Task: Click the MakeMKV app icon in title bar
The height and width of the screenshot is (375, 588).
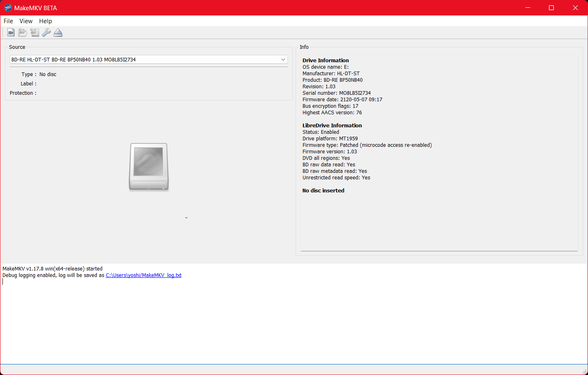Action: (8, 8)
